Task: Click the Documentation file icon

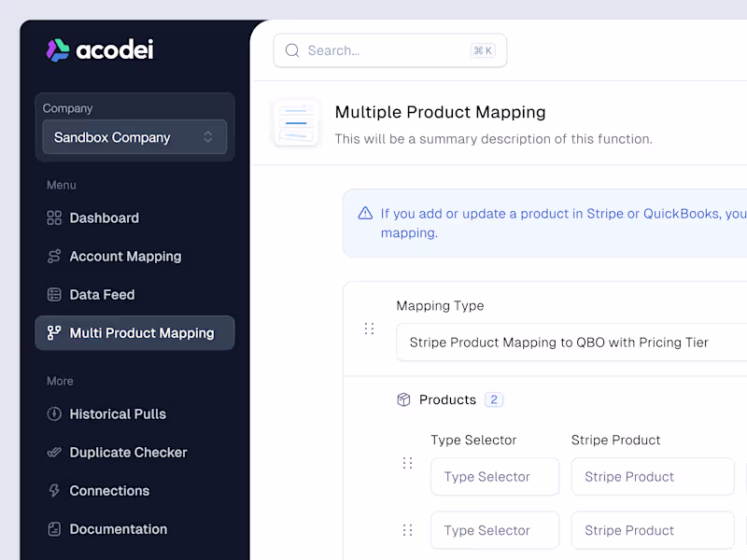Action: coord(54,529)
